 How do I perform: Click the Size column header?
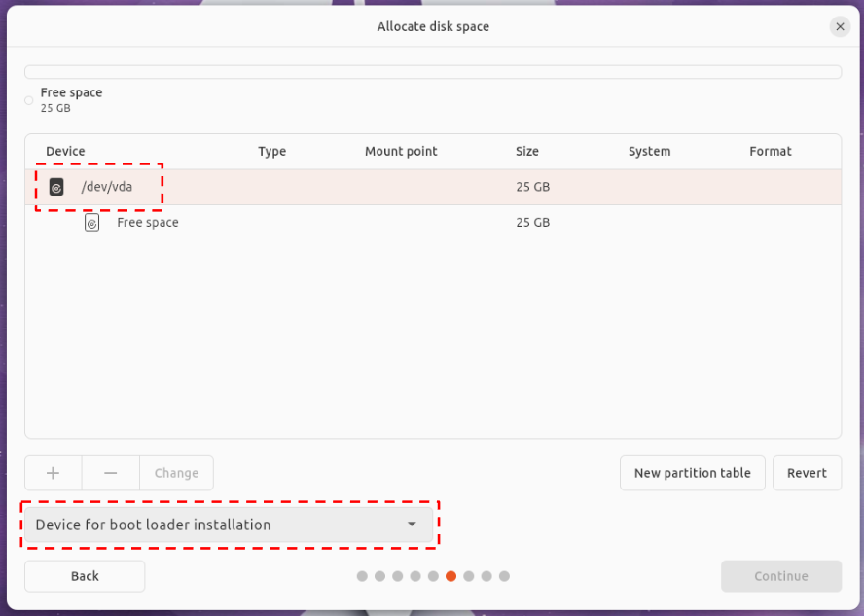tap(526, 151)
